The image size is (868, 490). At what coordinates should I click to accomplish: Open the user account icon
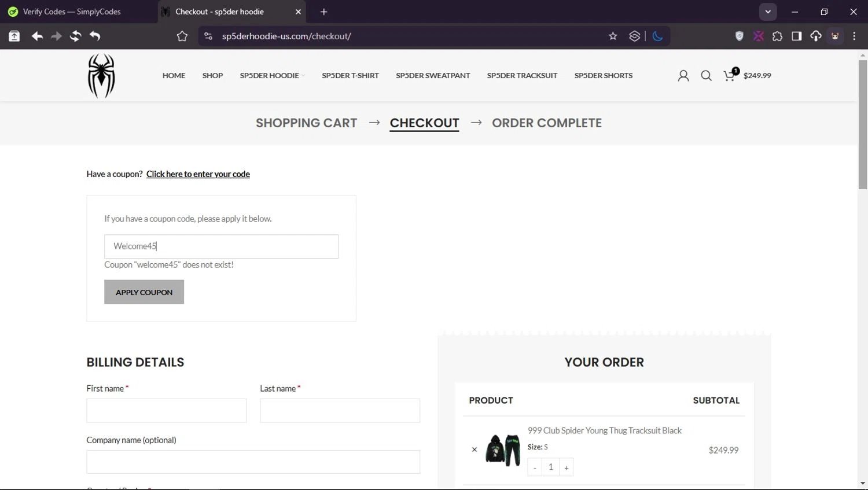click(x=683, y=76)
